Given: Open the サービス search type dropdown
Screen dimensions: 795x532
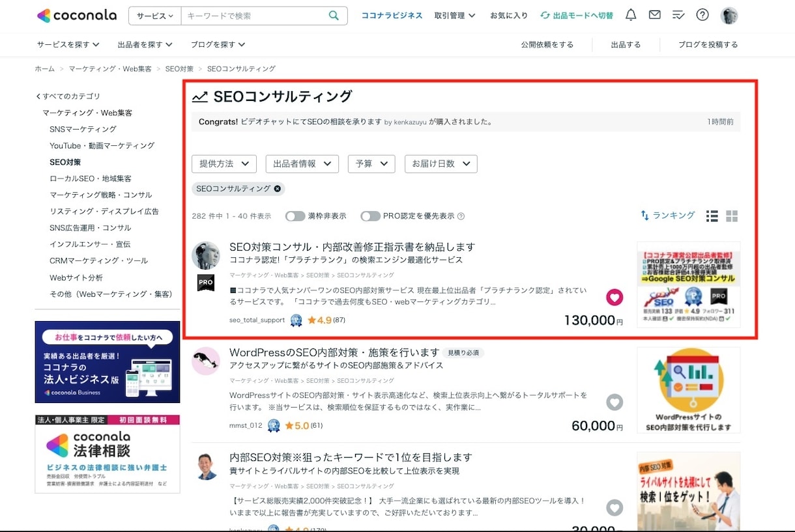Looking at the screenshot, I should 155,16.
